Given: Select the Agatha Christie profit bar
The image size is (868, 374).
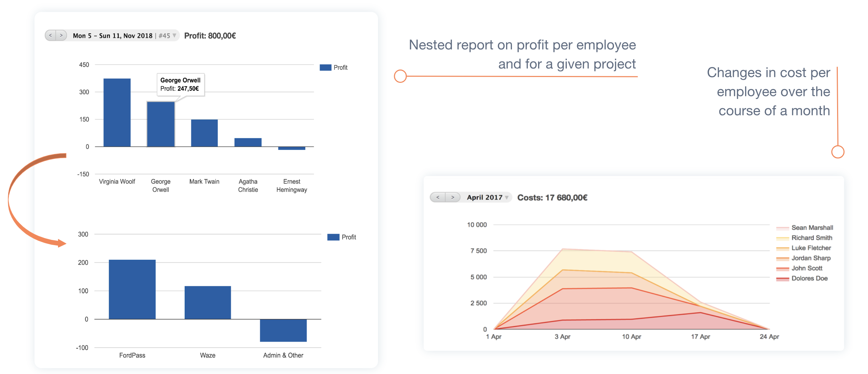Looking at the screenshot, I should pyautogui.click(x=248, y=142).
